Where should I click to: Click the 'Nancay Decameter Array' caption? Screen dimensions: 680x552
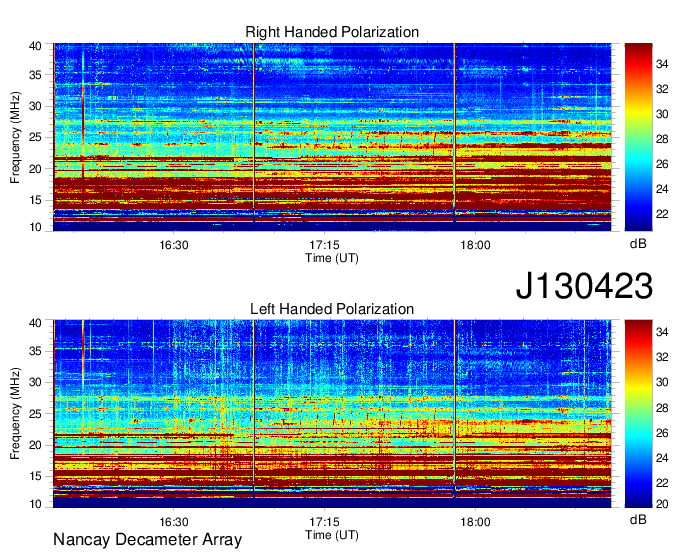coord(147,540)
